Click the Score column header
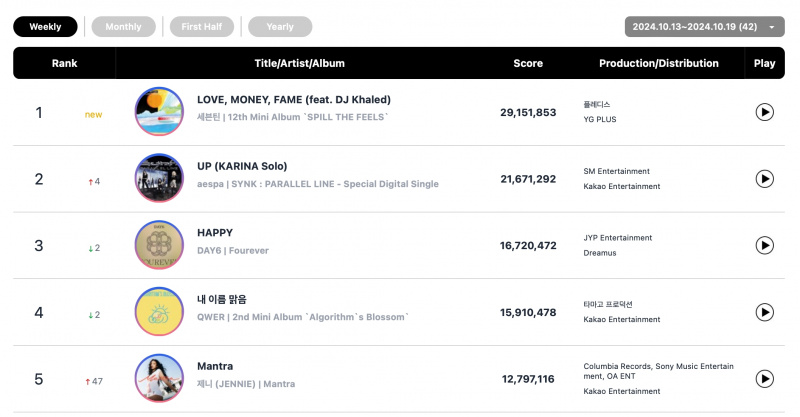Screen dimensions: 800x417 (x=528, y=63)
